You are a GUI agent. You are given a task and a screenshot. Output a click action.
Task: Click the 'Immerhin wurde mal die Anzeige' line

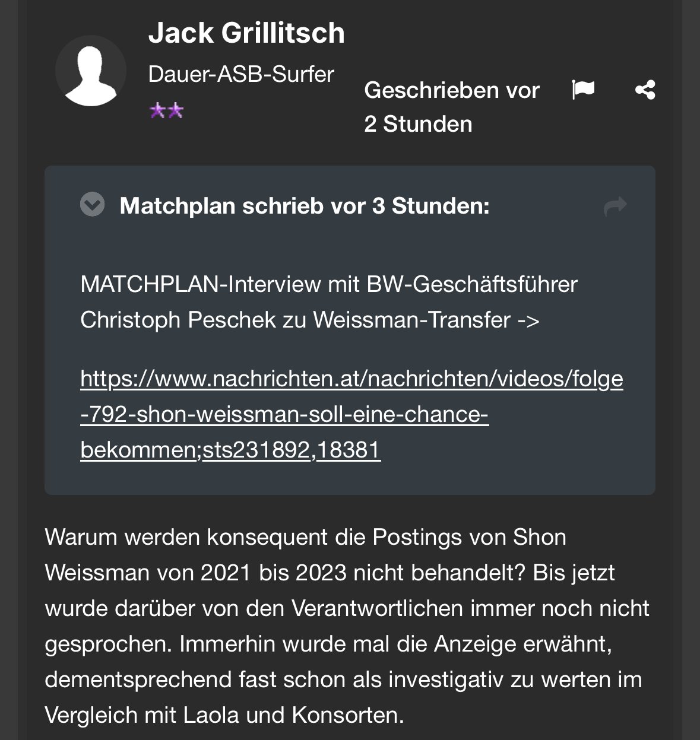click(x=328, y=644)
